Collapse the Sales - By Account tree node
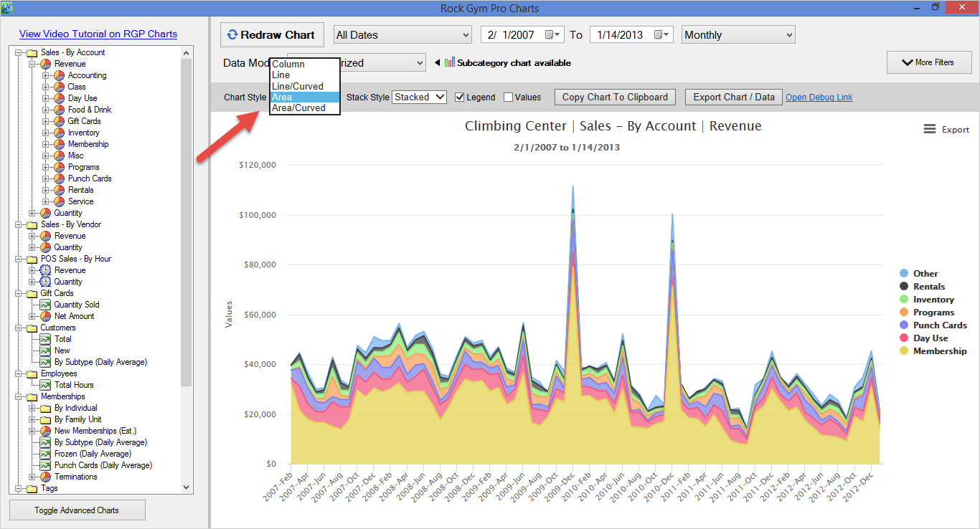This screenshot has width=980, height=529. click(x=19, y=52)
